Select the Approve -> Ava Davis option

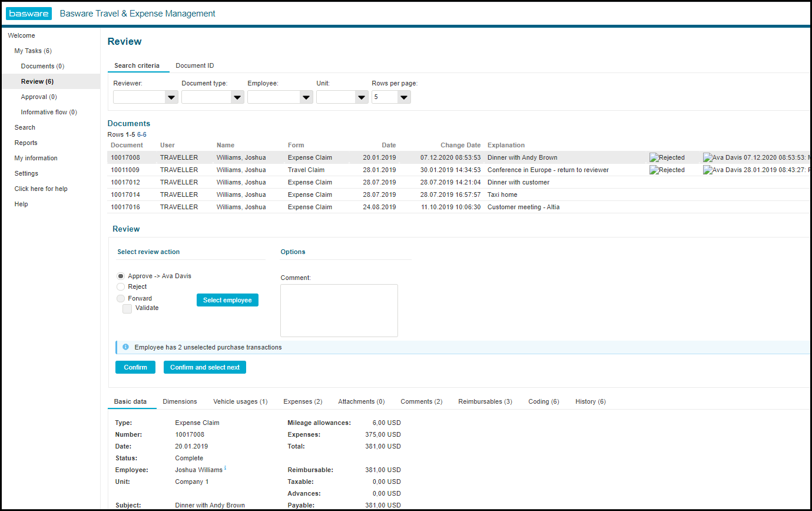tap(121, 276)
